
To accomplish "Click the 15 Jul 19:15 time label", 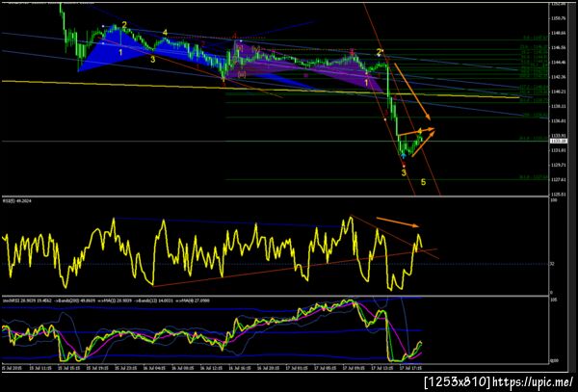I will (97, 368).
